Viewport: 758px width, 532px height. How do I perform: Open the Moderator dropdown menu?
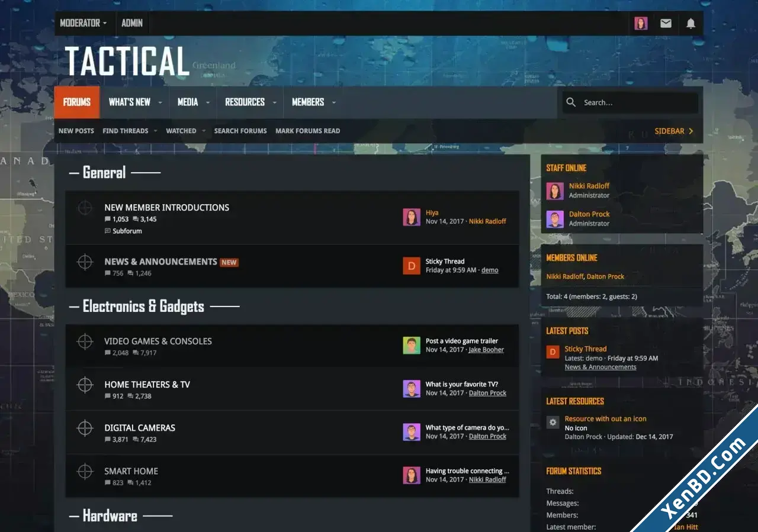(x=83, y=23)
